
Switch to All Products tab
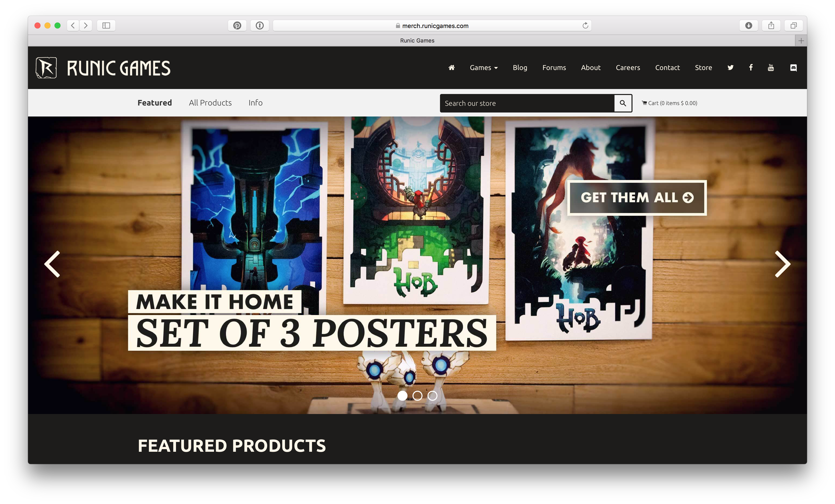click(x=210, y=103)
